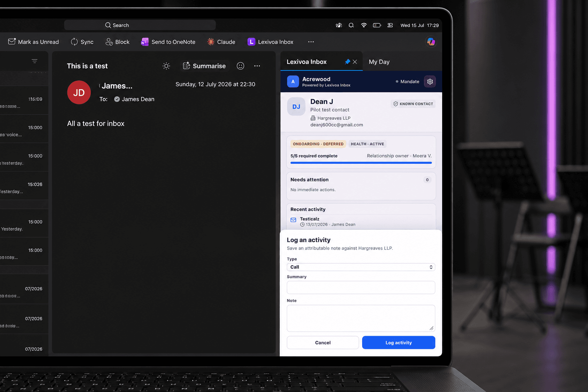
Task: Click the OneNote icon in the toolbar
Action: [x=145, y=42]
